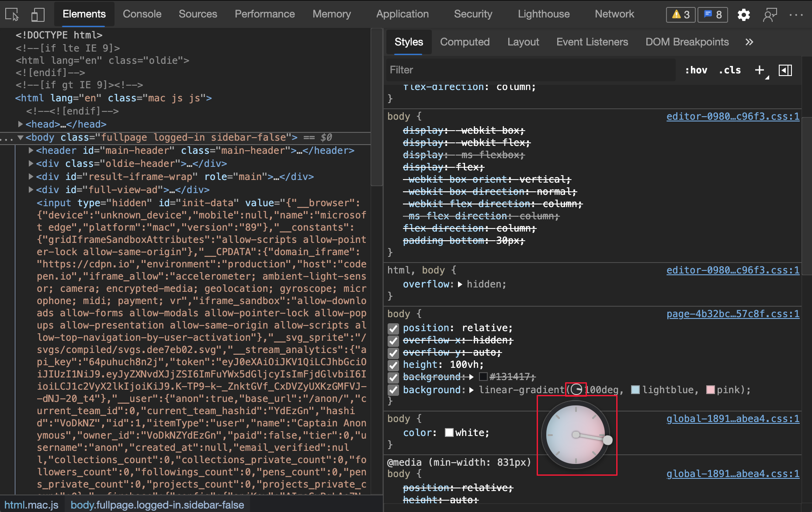Switch to the Network tab

[614, 14]
